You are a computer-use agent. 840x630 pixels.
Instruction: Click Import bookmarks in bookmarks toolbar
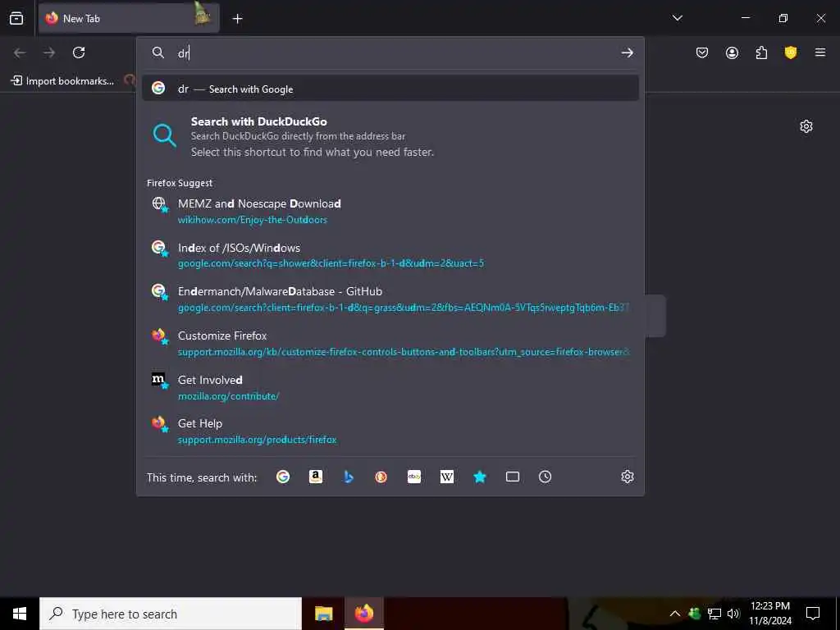pyautogui.click(x=63, y=81)
